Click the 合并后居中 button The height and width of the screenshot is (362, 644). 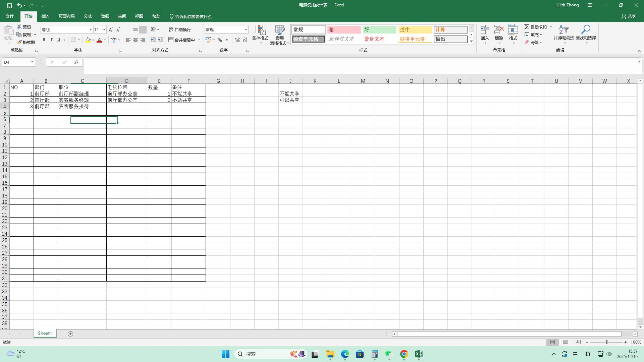pos(181,40)
